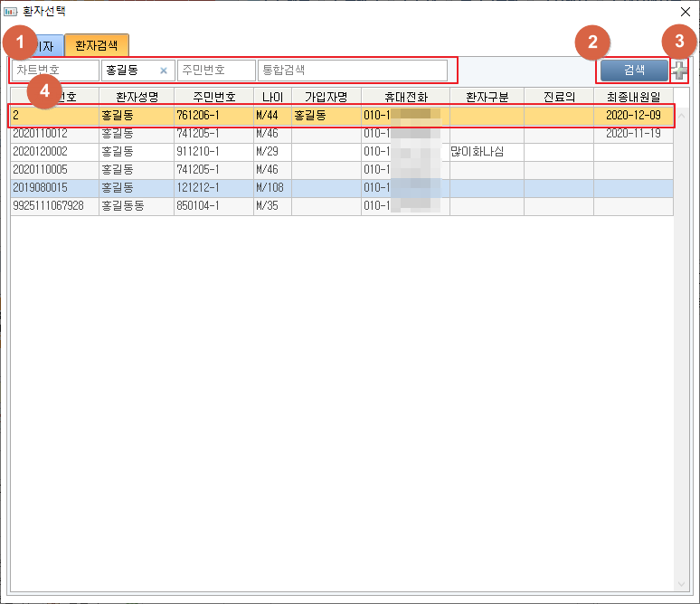Sort by the 환자성명 column header
The width and height of the screenshot is (700, 604).
point(136,97)
